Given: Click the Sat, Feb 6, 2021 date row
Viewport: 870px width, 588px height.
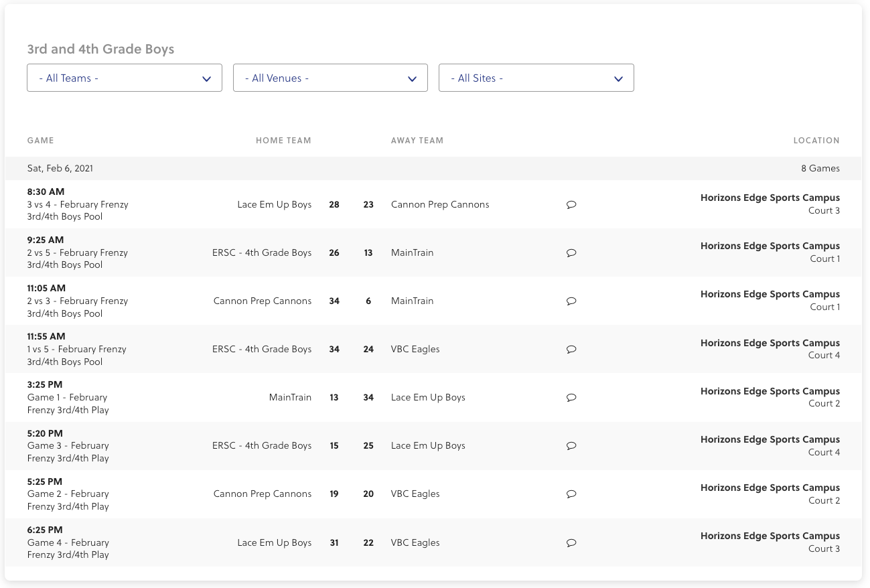Looking at the screenshot, I should [x=433, y=169].
